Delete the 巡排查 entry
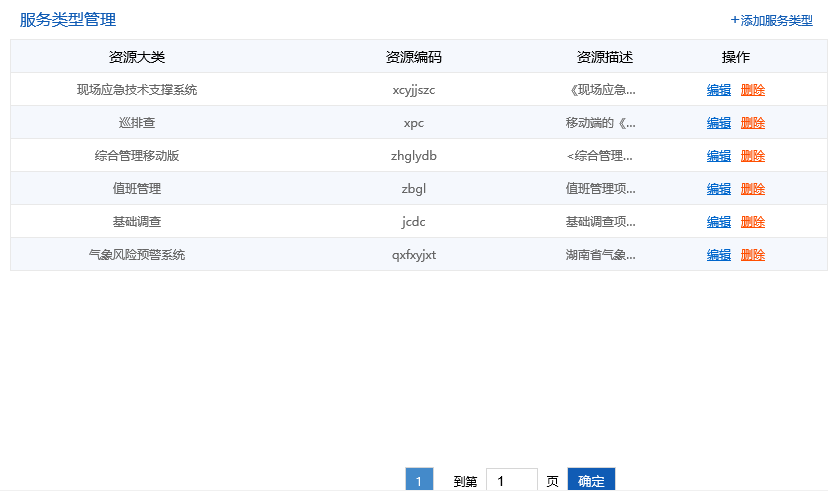This screenshot has height=491, width=828. pyautogui.click(x=753, y=123)
